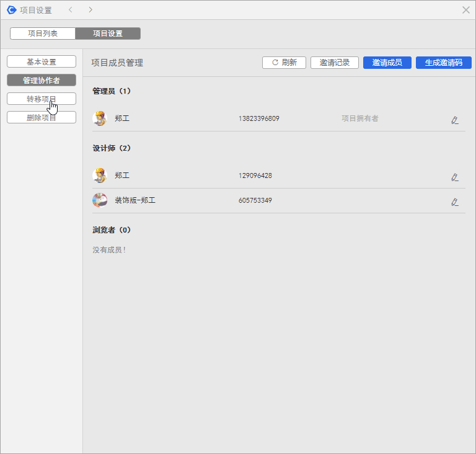Click the administrator 郑工 avatar
The width and height of the screenshot is (476, 454).
(x=100, y=118)
